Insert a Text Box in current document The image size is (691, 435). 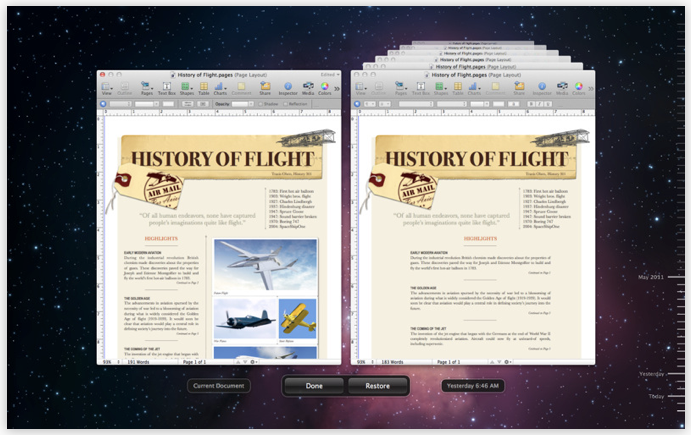coord(167,88)
